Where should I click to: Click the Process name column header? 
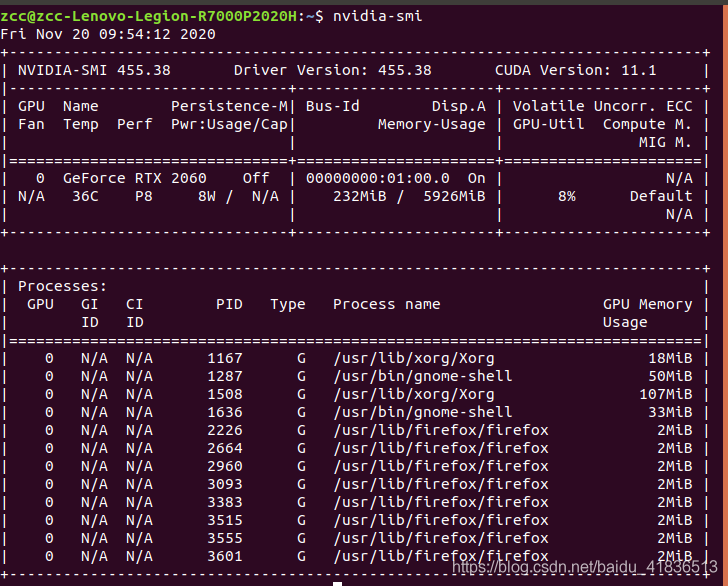(386, 304)
